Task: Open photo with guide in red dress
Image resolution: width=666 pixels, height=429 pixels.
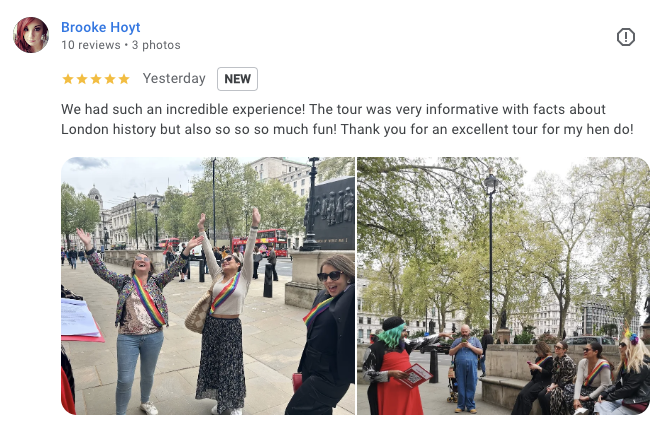Action: click(503, 286)
